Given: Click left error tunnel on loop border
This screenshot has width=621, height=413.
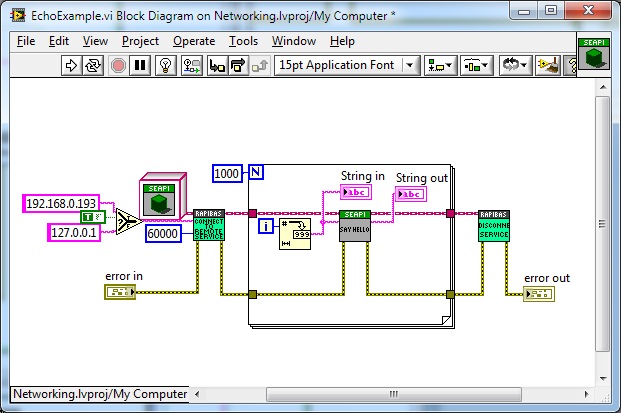Looking at the screenshot, I should 253,295.
